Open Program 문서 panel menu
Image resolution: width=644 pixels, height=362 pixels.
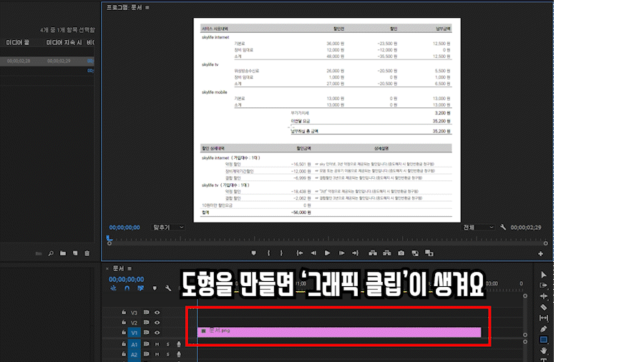click(147, 7)
